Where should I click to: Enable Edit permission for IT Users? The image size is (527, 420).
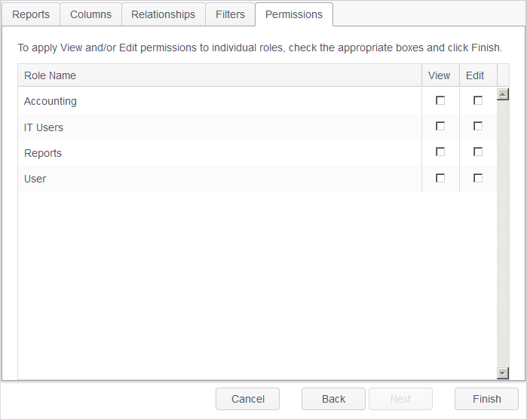pyautogui.click(x=478, y=126)
